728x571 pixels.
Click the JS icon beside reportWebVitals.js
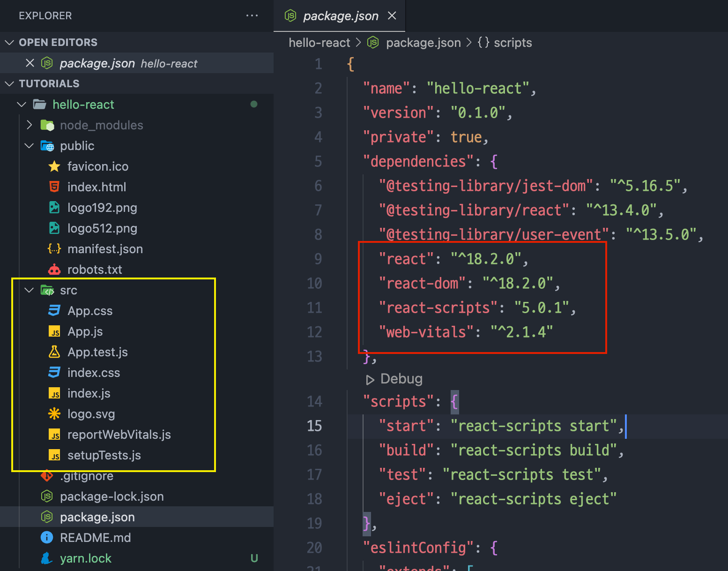point(54,435)
